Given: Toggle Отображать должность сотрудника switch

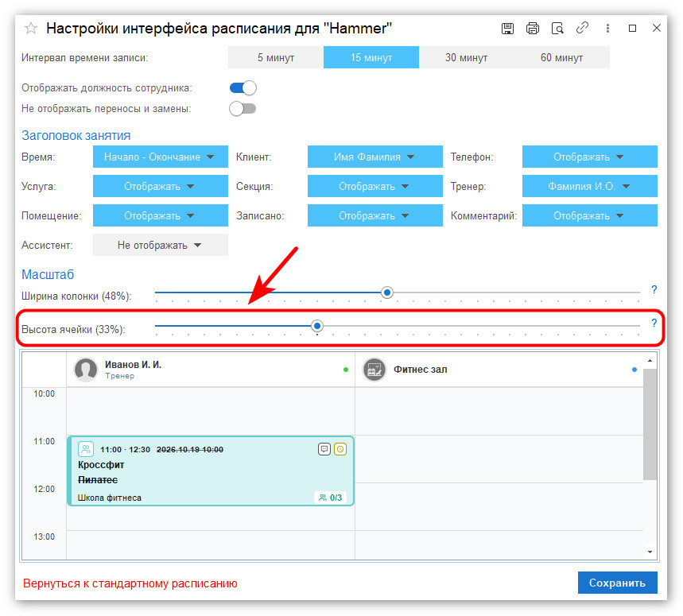Looking at the screenshot, I should point(243,88).
